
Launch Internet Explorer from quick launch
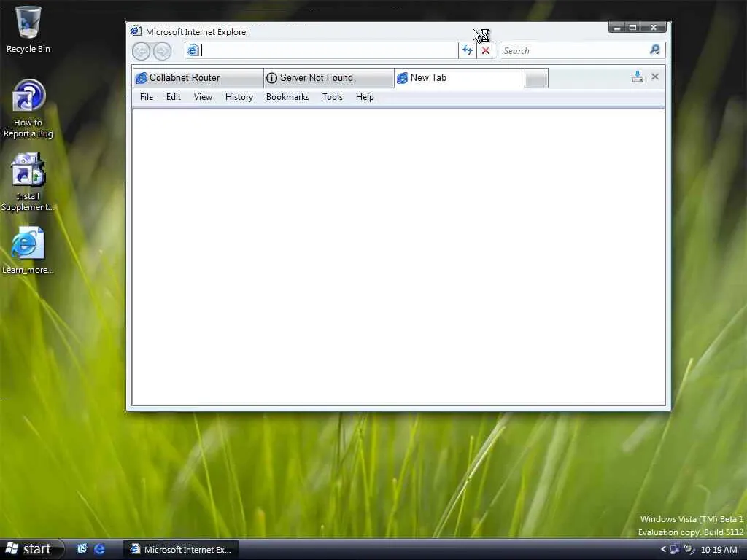[x=99, y=549]
